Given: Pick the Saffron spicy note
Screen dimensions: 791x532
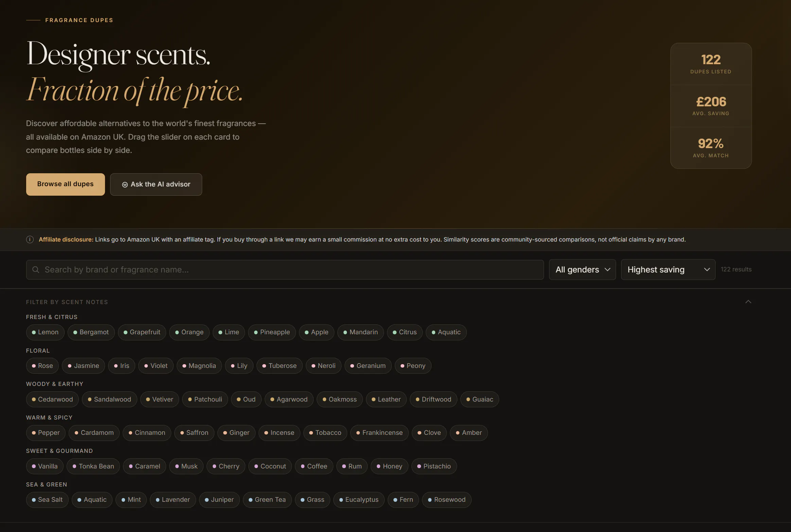Looking at the screenshot, I should [x=194, y=433].
